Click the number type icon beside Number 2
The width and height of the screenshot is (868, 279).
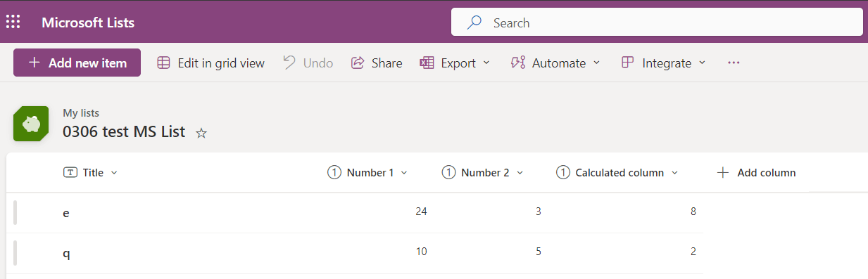[448, 173]
